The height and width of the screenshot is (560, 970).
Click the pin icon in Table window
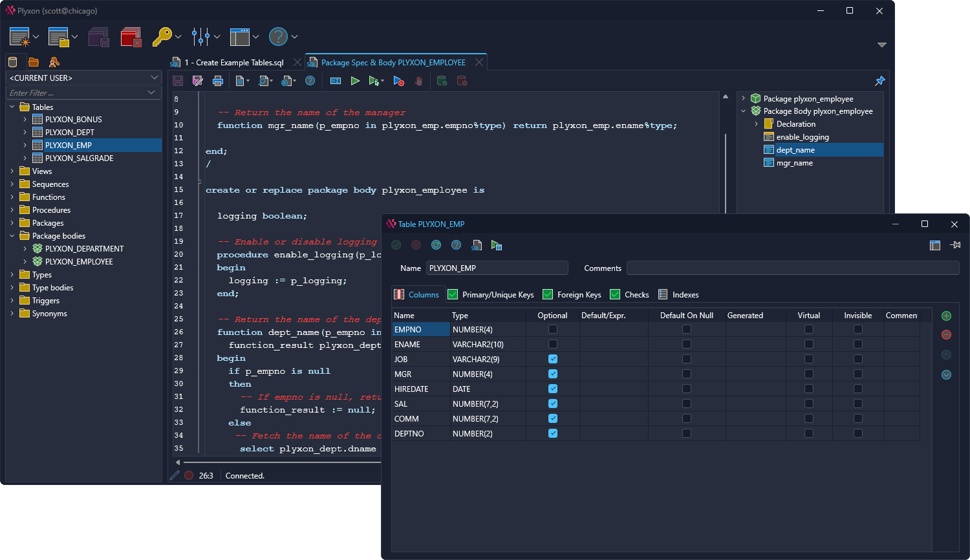pyautogui.click(x=956, y=245)
